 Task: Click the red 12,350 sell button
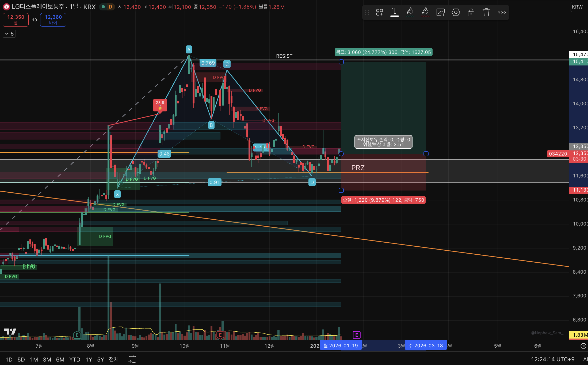click(16, 20)
